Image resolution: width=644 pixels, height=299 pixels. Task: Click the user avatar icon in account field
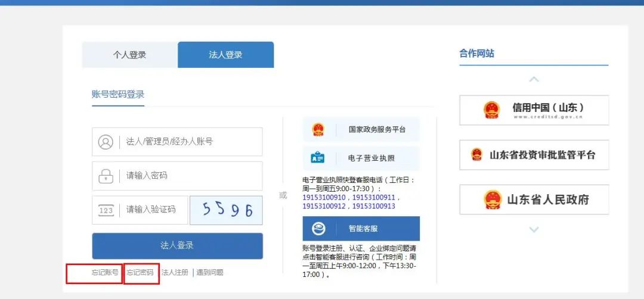click(x=106, y=142)
